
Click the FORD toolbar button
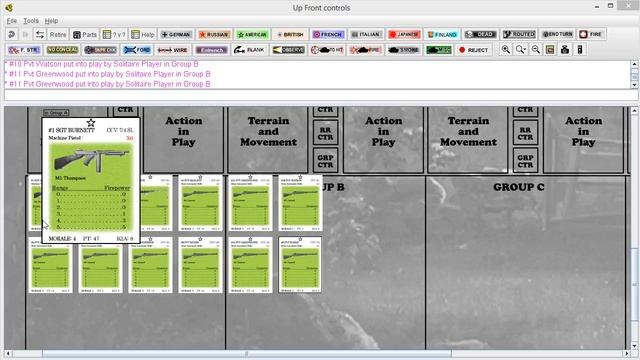point(137,50)
